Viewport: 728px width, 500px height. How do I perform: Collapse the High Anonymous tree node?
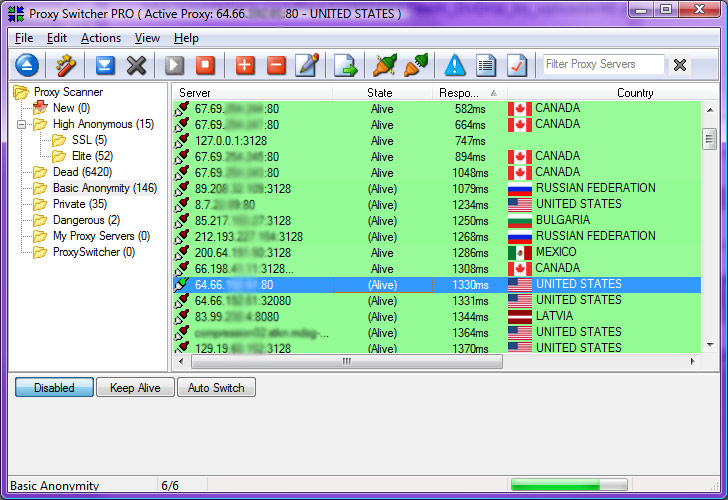point(21,124)
